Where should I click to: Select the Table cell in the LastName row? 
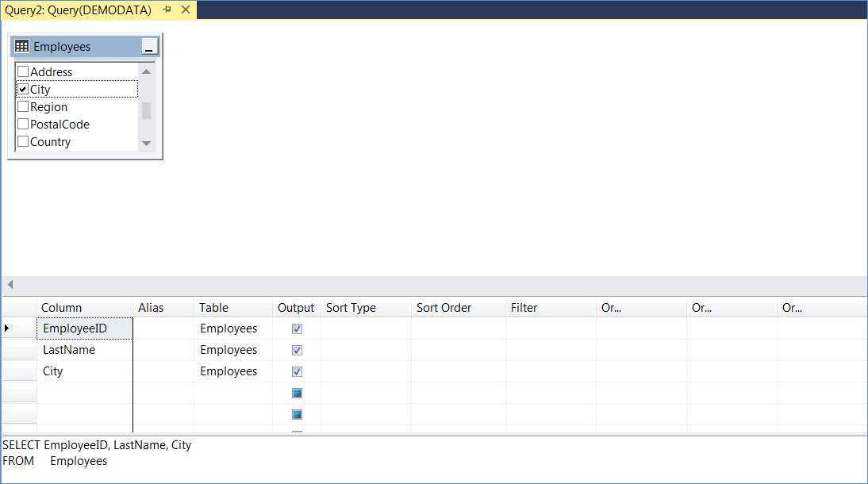(x=232, y=350)
